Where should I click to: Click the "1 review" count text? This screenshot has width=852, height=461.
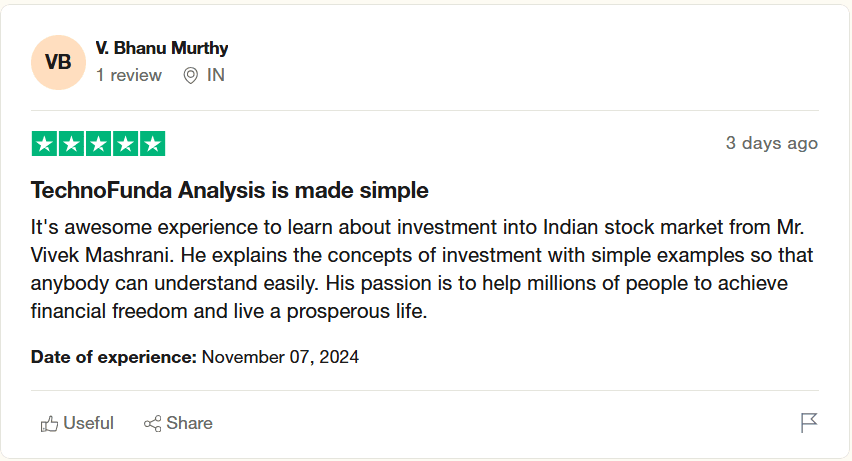coord(129,75)
